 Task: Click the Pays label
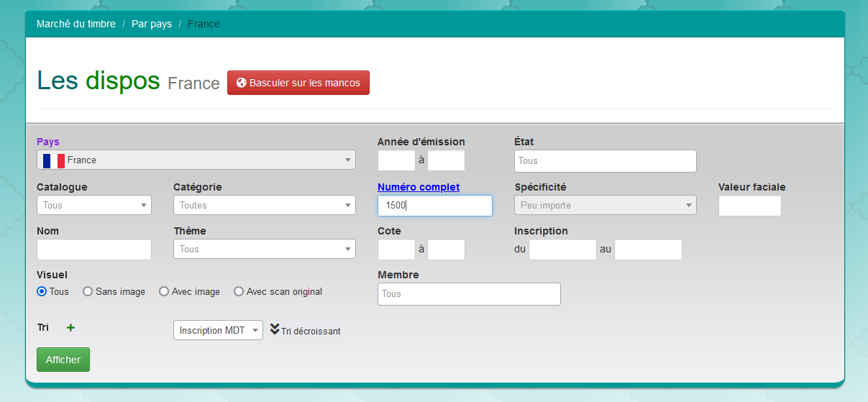click(x=48, y=142)
